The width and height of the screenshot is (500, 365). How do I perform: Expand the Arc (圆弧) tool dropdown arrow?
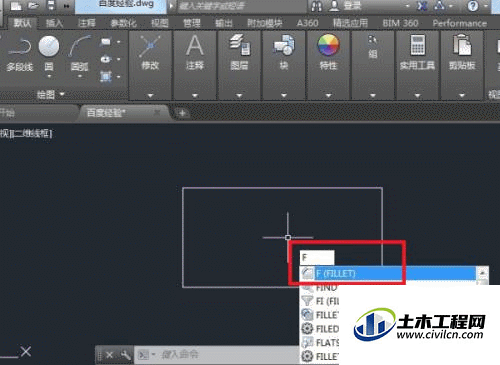80,77
